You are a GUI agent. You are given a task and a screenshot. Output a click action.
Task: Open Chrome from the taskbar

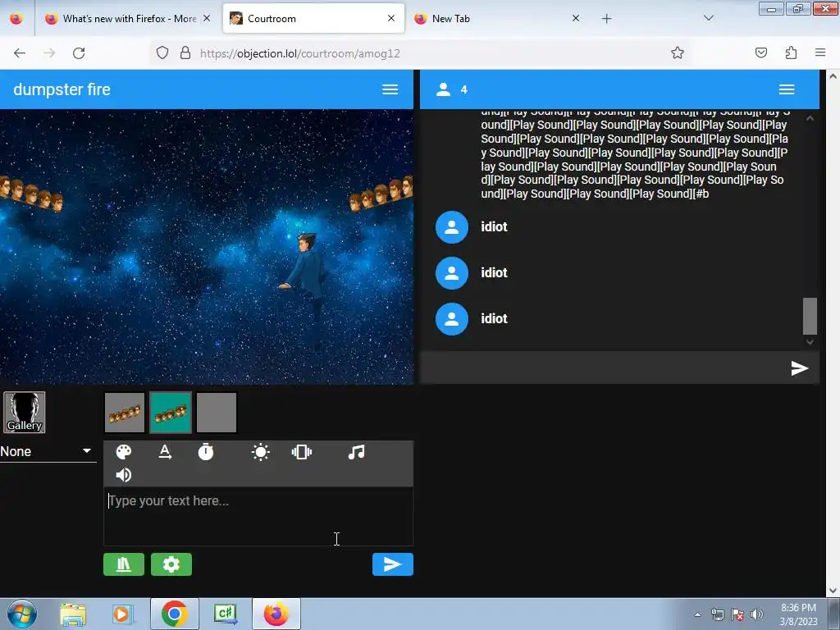pyautogui.click(x=174, y=614)
